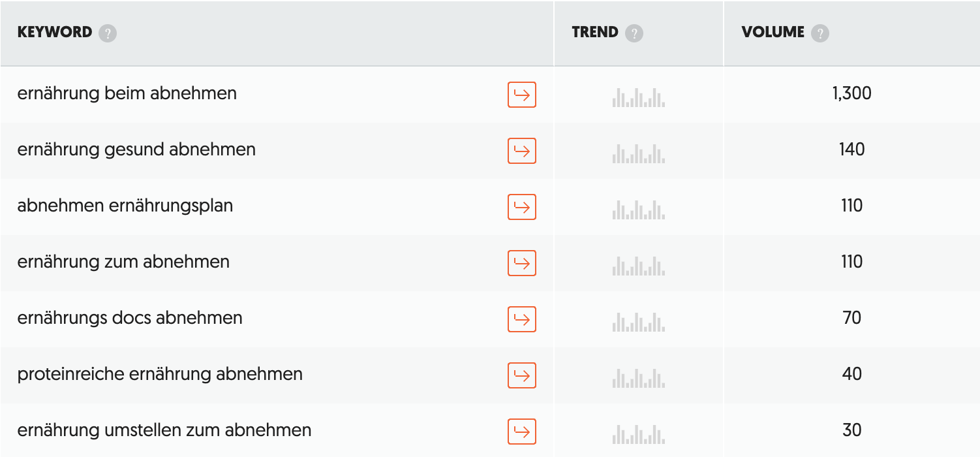The height and width of the screenshot is (457, 980).
Task: Click the TREND column header
Action: [x=595, y=32]
